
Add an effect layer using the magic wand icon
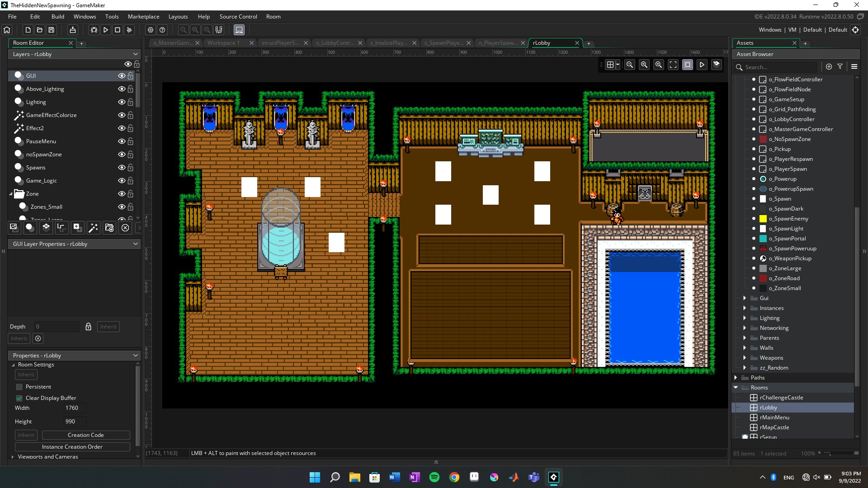coord(94,228)
